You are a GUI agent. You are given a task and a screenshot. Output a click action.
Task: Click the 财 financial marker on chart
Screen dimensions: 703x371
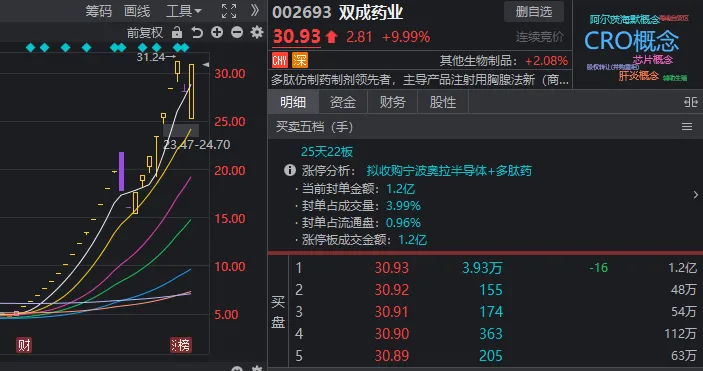coord(24,345)
